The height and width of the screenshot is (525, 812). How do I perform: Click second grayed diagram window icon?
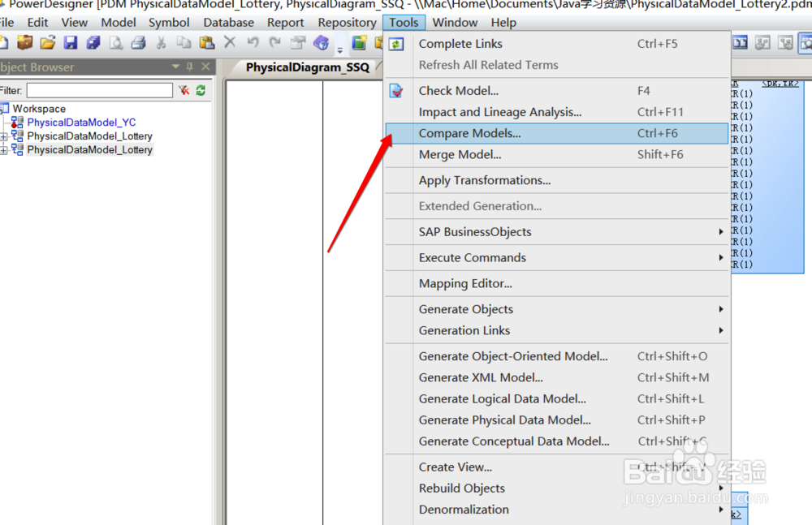[785, 42]
